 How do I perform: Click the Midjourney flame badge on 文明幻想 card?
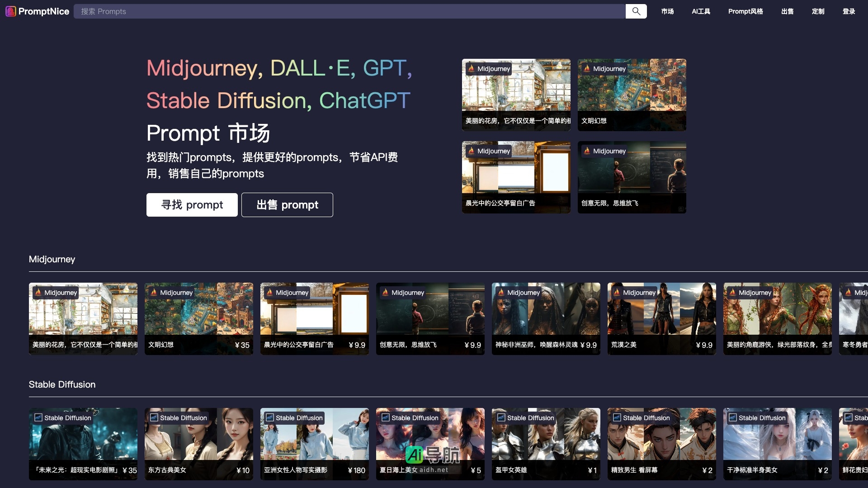point(587,69)
